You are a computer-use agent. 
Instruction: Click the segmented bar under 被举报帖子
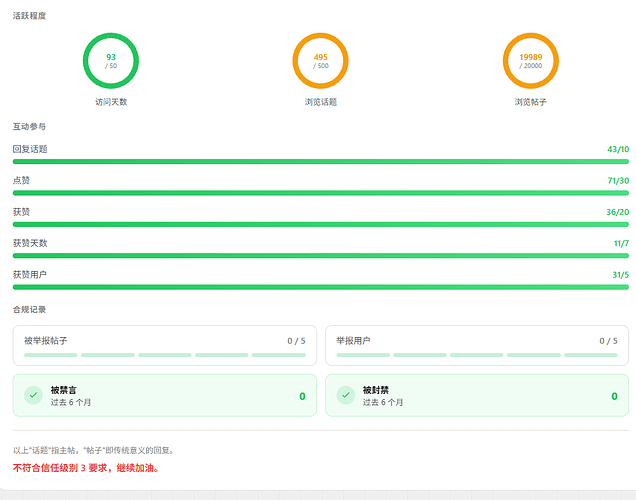pos(165,355)
